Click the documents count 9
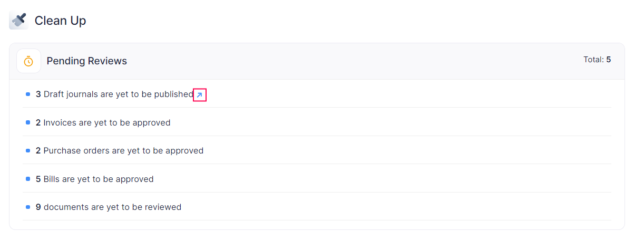Viewport: 644px width, 240px height. 38,207
